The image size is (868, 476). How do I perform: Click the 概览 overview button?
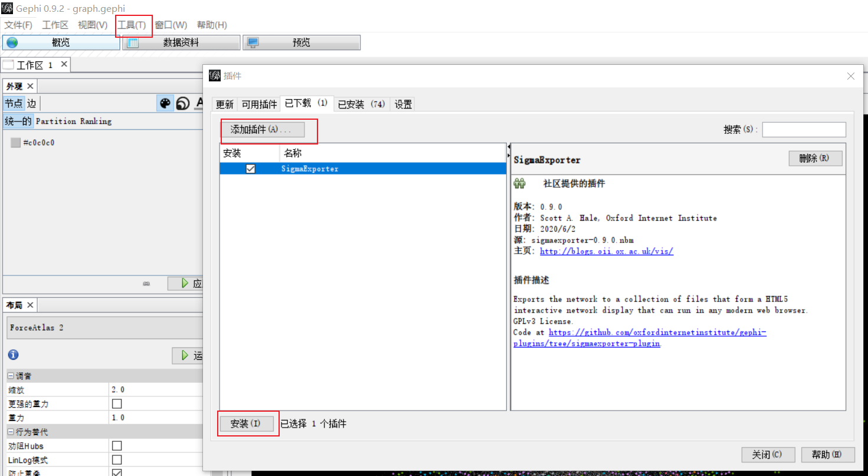(x=61, y=42)
